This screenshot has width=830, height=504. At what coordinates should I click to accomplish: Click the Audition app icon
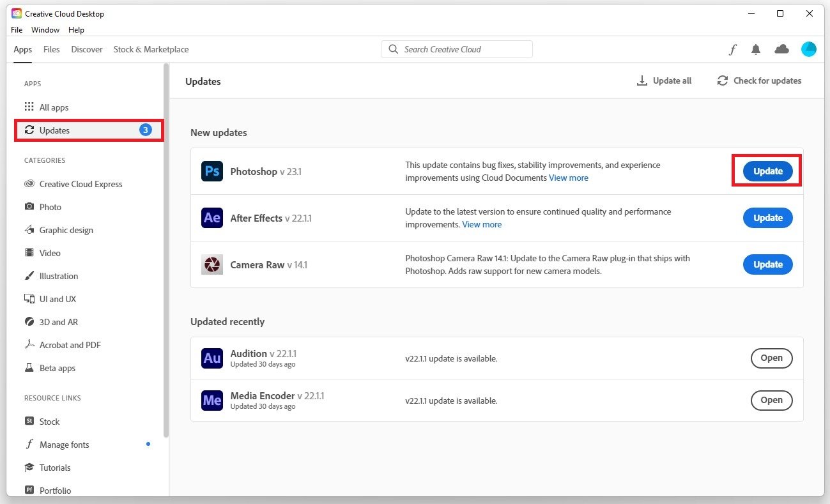tap(212, 358)
